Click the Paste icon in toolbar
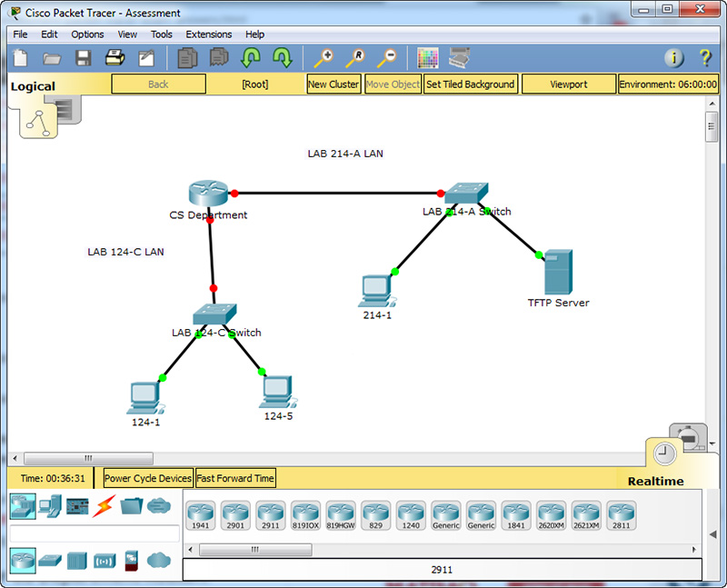 click(219, 57)
